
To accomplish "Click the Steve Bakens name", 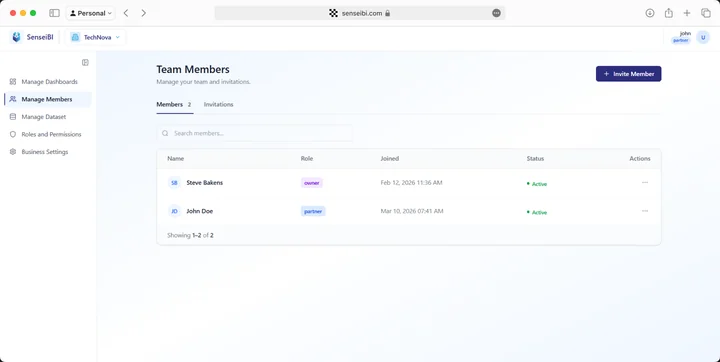I will [205, 182].
